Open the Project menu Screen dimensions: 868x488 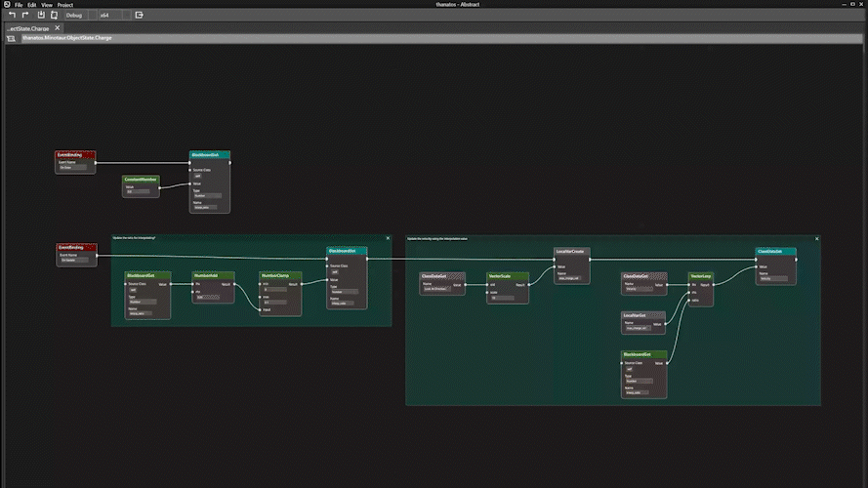click(64, 5)
